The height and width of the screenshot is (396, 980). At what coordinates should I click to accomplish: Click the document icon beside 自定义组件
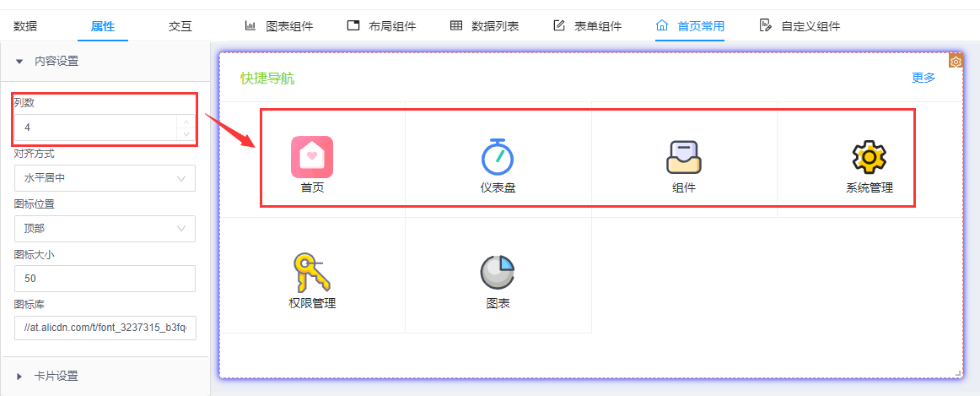click(765, 25)
